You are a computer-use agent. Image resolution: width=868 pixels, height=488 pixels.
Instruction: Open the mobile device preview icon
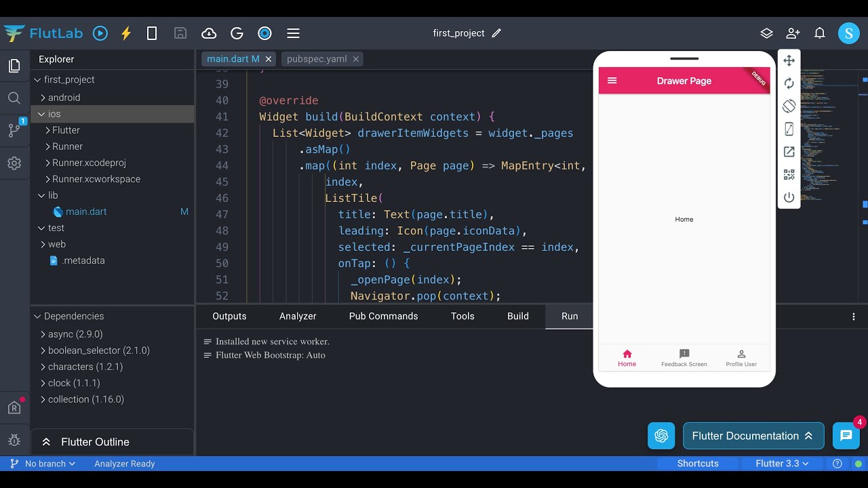tap(152, 33)
